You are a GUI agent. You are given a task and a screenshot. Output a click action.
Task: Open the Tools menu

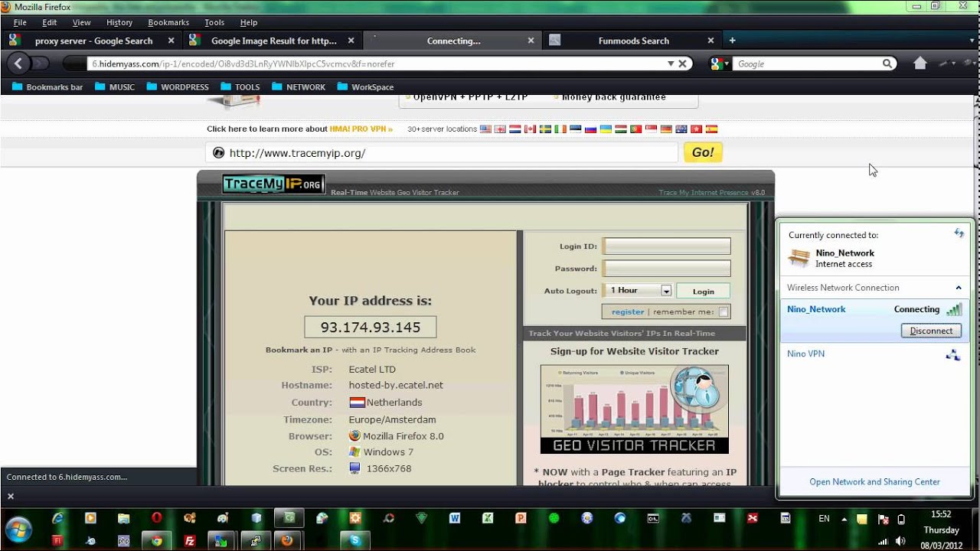[x=214, y=22]
